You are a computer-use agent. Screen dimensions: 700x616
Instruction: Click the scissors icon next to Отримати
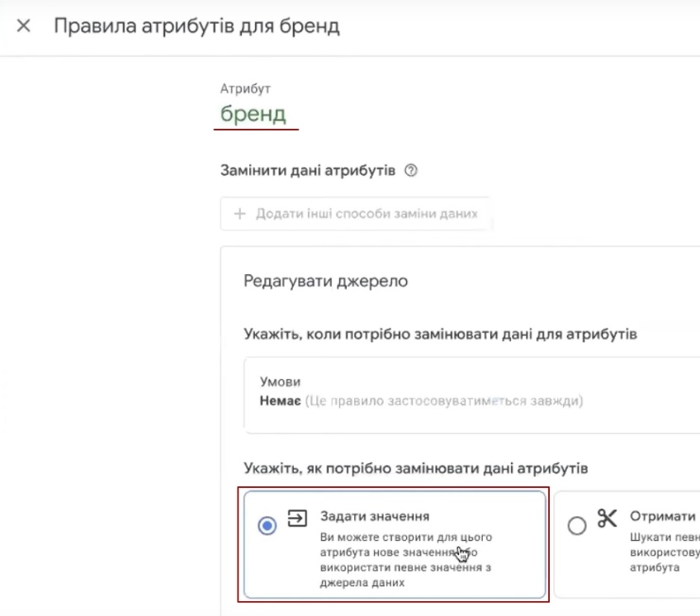click(607, 518)
